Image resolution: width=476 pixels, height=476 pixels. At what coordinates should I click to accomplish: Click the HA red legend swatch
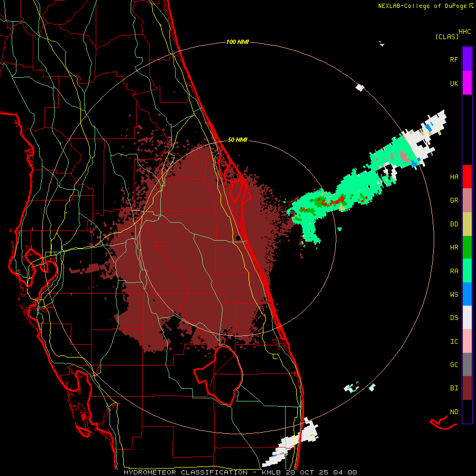coord(467,177)
